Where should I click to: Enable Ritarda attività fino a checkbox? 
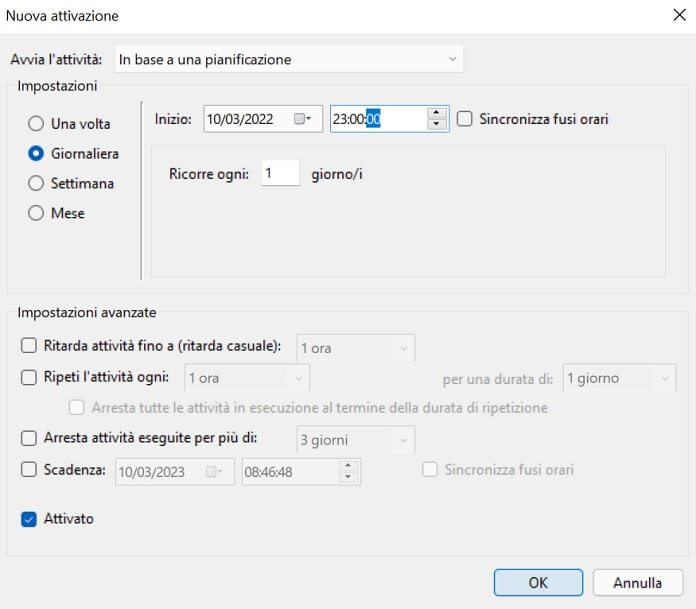(x=29, y=345)
